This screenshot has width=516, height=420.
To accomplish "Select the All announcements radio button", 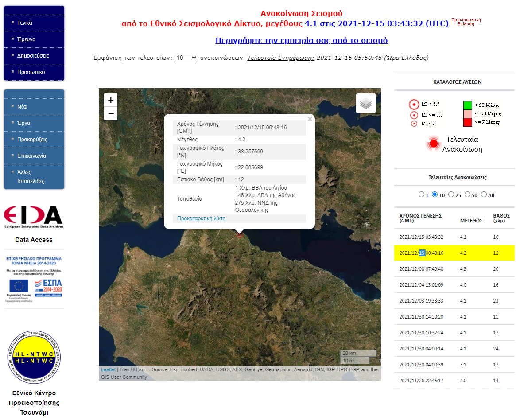I will 484,194.
